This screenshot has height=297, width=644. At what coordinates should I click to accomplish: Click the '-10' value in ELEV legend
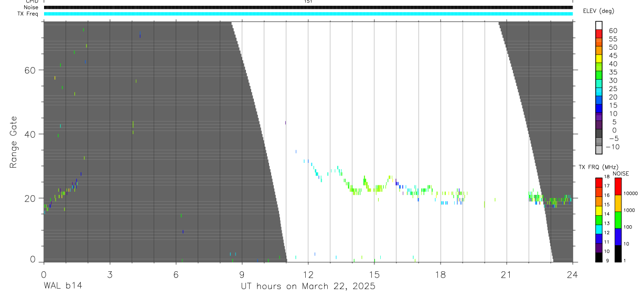[x=613, y=147]
